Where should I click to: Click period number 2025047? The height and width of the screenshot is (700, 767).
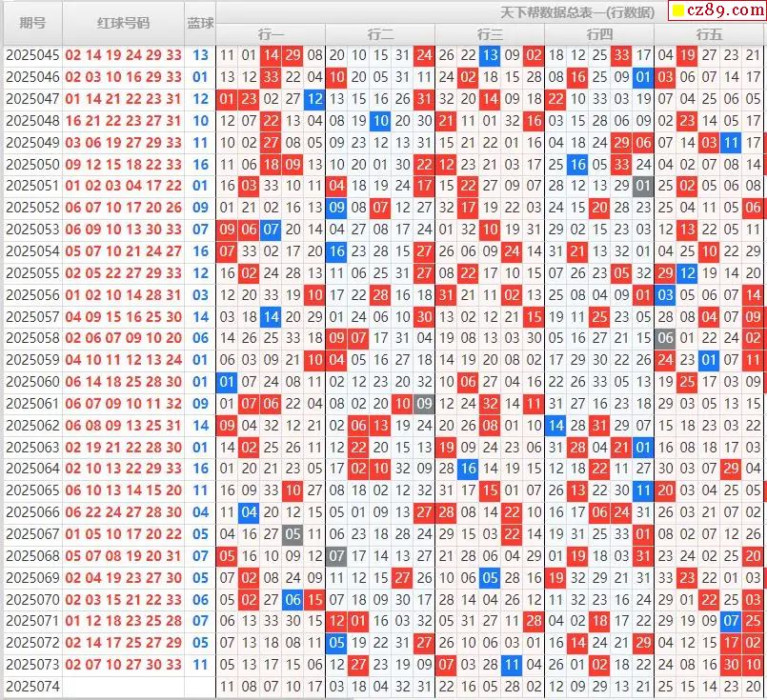(32, 99)
